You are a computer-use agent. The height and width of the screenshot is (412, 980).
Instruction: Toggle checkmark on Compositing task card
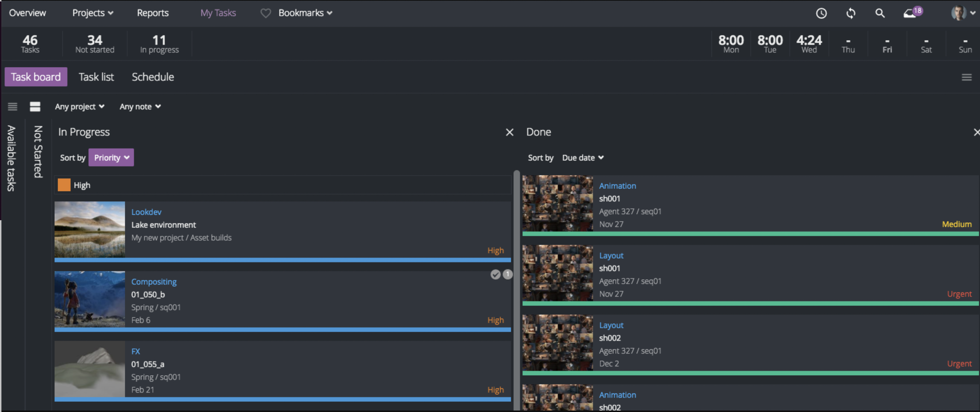tap(495, 275)
